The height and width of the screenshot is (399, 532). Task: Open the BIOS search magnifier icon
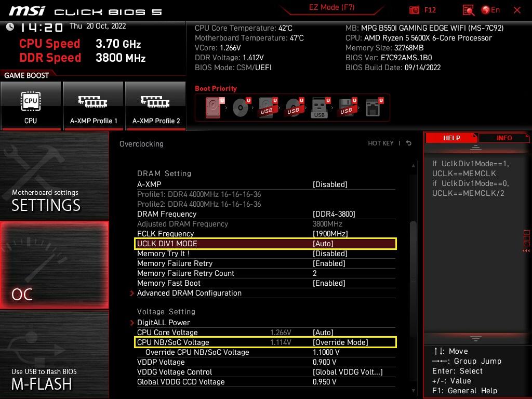tap(468, 10)
